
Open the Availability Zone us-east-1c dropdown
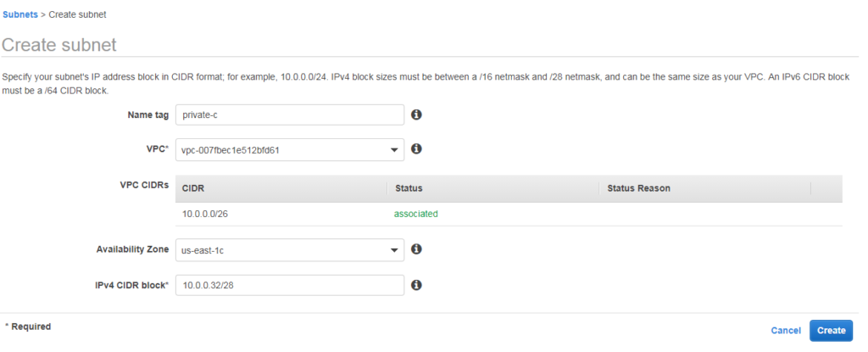[290, 250]
